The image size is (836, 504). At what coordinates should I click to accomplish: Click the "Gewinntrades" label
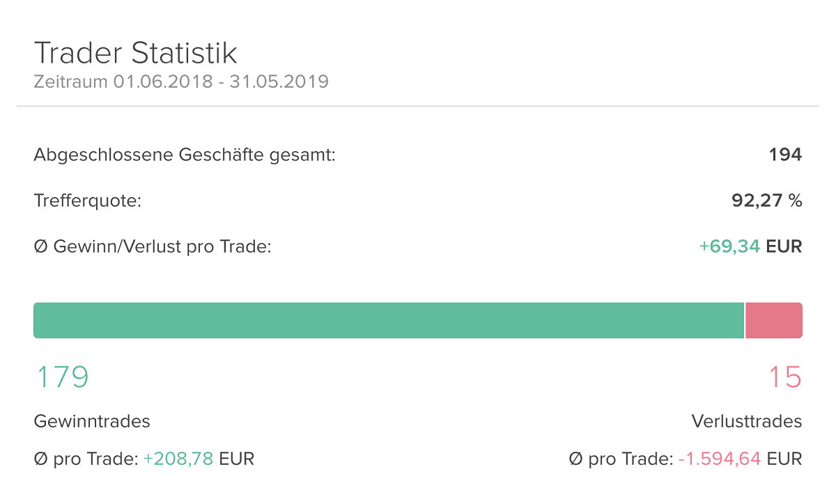(92, 421)
